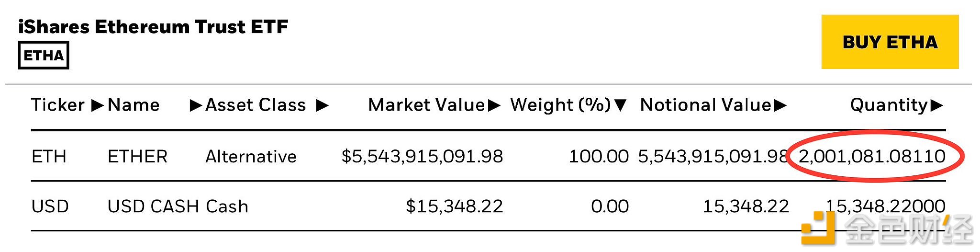Click the $15,348.22 market value cell

coord(454,206)
